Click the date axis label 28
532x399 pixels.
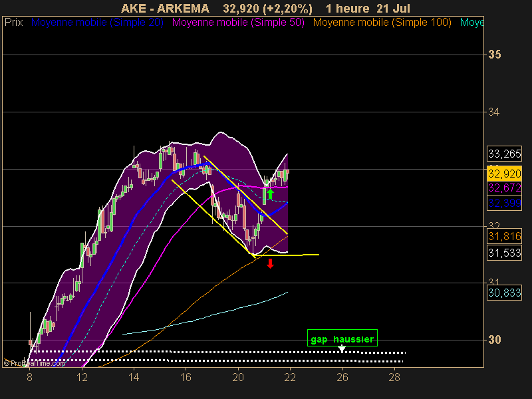394,377
